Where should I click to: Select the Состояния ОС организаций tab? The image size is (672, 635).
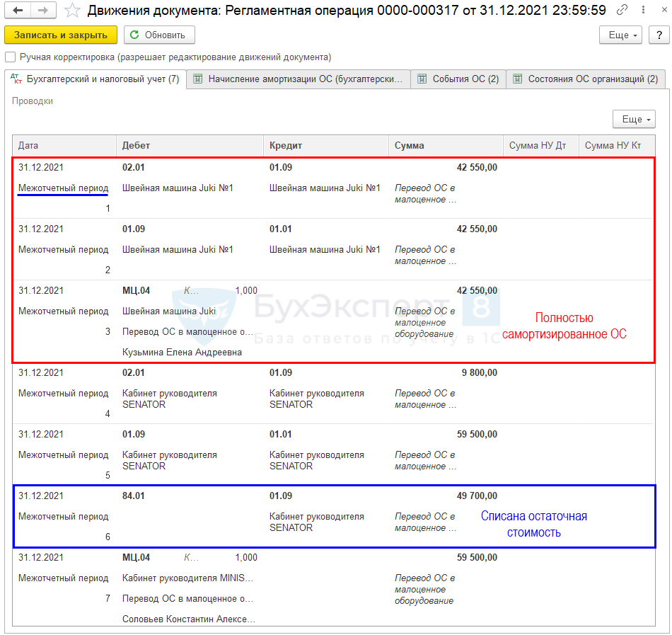586,79
